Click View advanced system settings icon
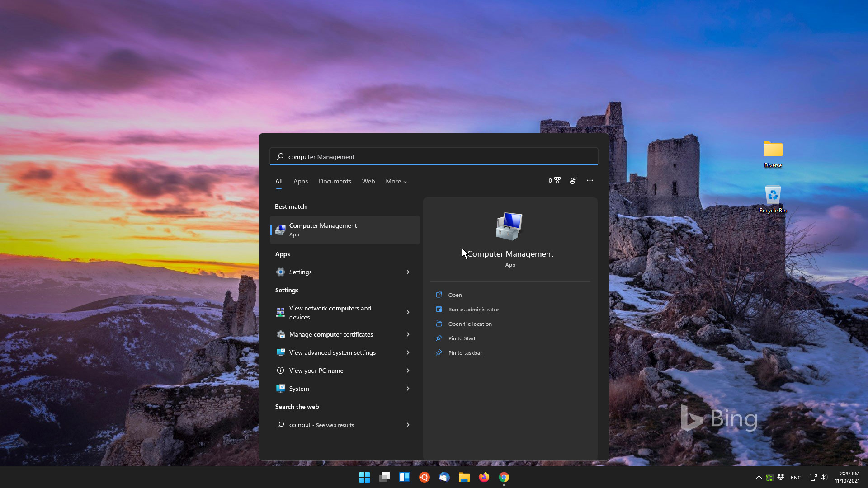The height and width of the screenshot is (488, 868). [x=281, y=352]
